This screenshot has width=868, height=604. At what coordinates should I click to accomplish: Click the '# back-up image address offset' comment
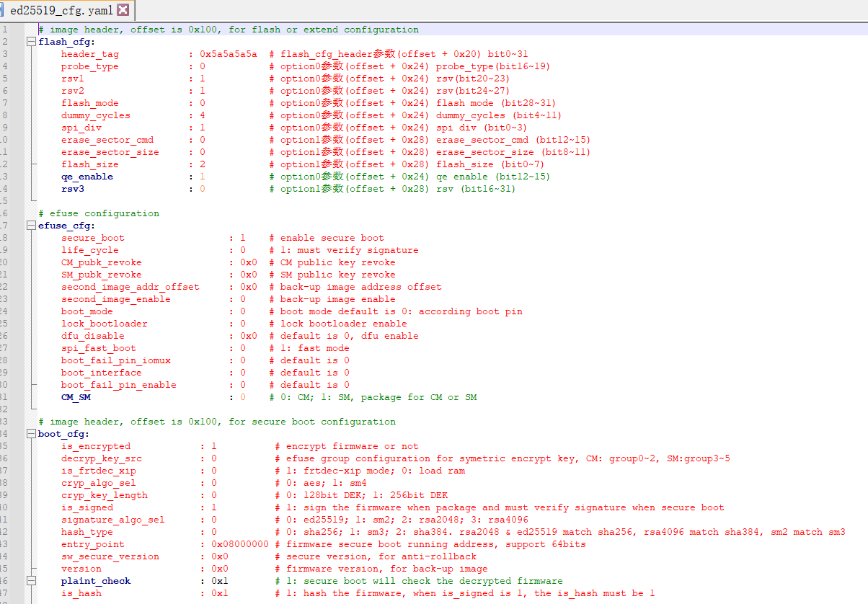coord(355,287)
